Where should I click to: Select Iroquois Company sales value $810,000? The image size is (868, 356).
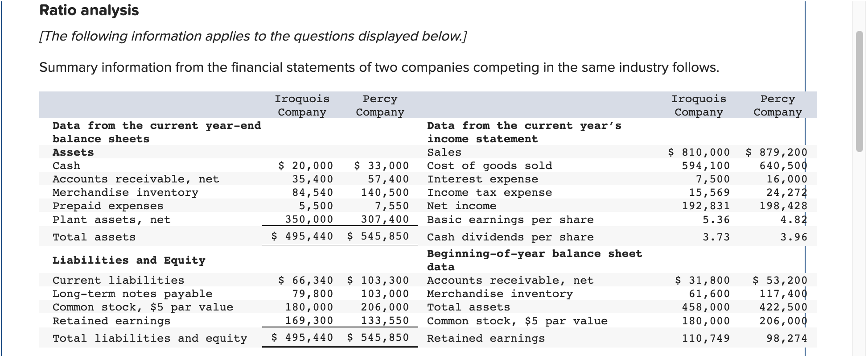(x=699, y=153)
